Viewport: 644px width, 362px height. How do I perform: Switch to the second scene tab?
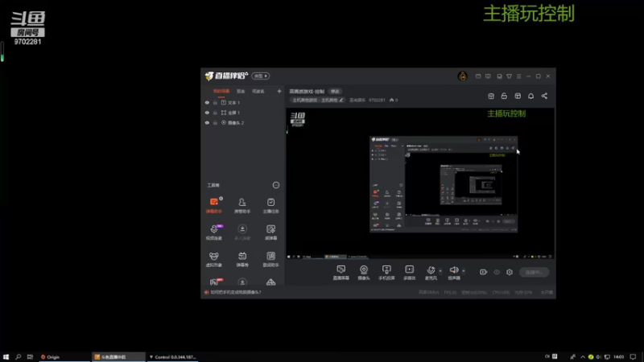pyautogui.click(x=241, y=91)
